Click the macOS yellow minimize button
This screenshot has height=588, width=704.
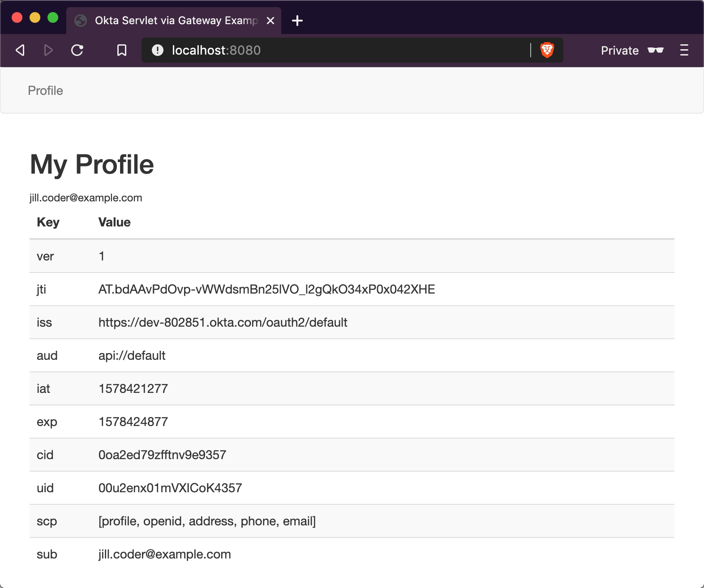tap(35, 17)
